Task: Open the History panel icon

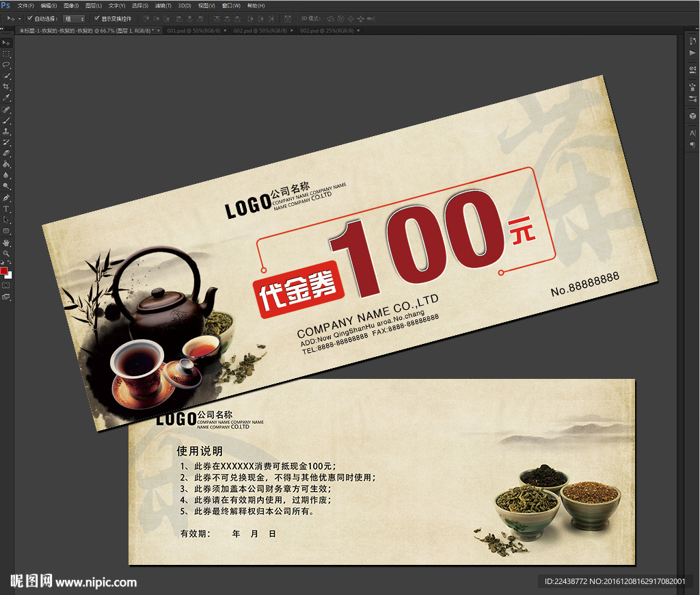Action: 692,41
